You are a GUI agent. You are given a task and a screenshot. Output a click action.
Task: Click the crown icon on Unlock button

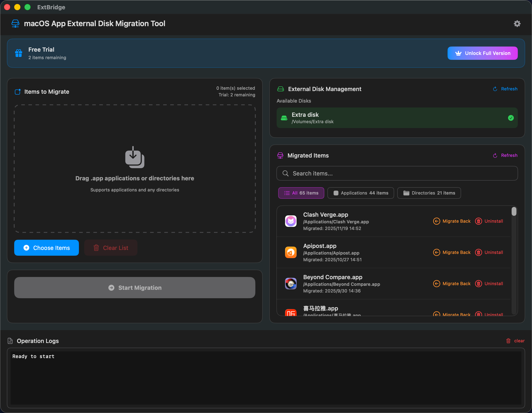(458, 53)
